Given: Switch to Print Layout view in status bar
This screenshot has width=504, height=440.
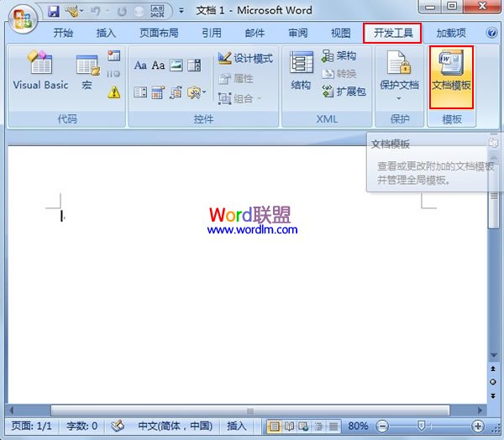Looking at the screenshot, I should [x=274, y=427].
